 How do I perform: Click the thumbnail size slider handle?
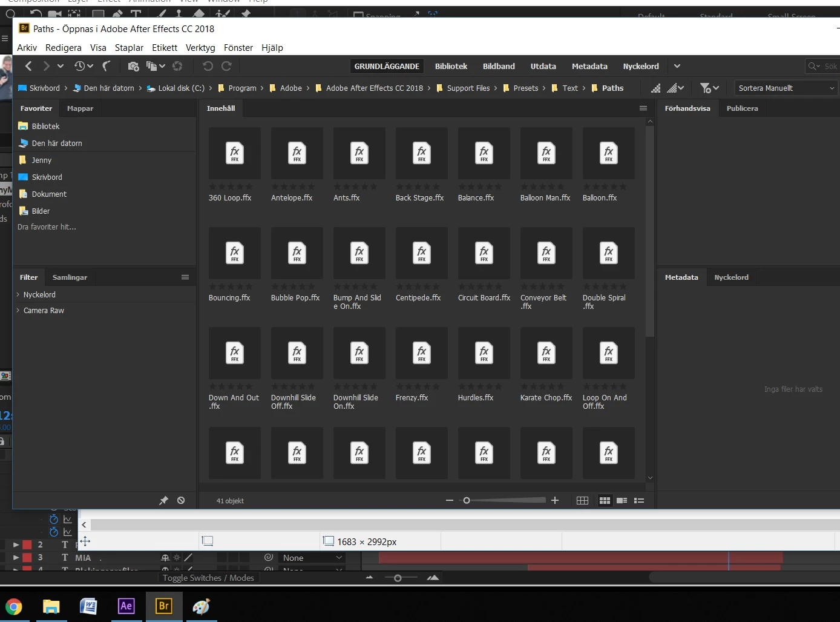pos(467,500)
